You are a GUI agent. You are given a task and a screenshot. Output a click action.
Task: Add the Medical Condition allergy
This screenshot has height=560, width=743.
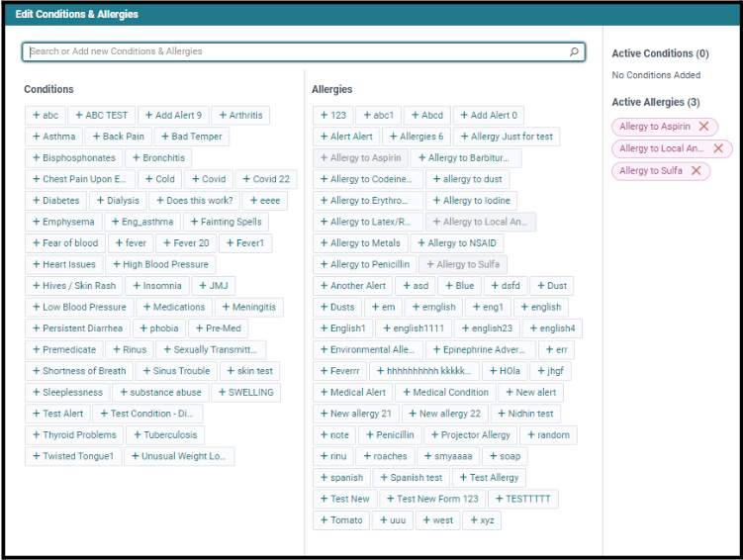point(446,392)
